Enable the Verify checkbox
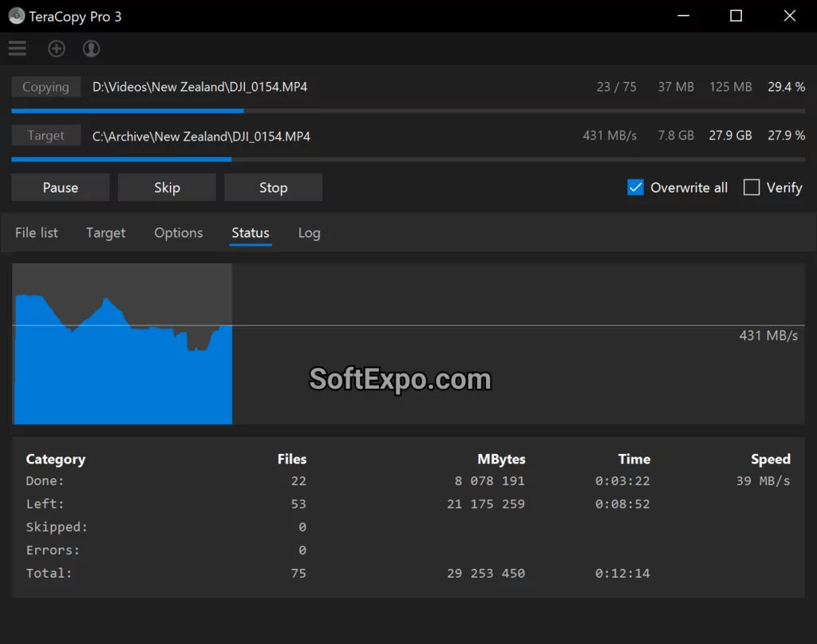817x644 pixels. point(751,187)
